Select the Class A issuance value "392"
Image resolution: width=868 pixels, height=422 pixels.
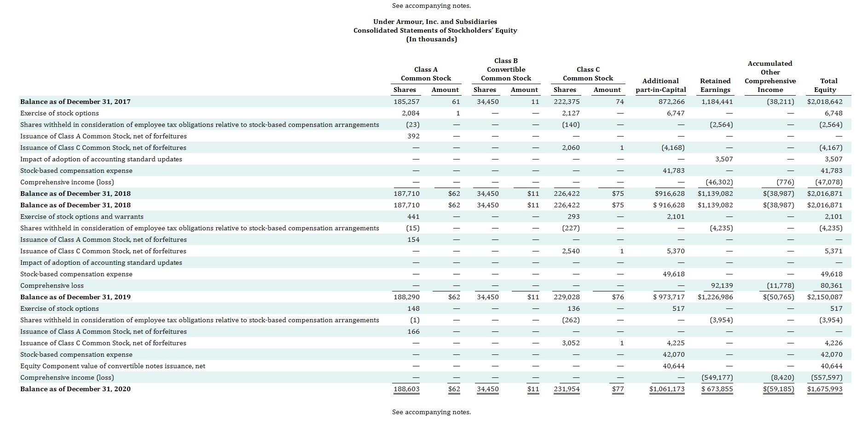pyautogui.click(x=413, y=136)
